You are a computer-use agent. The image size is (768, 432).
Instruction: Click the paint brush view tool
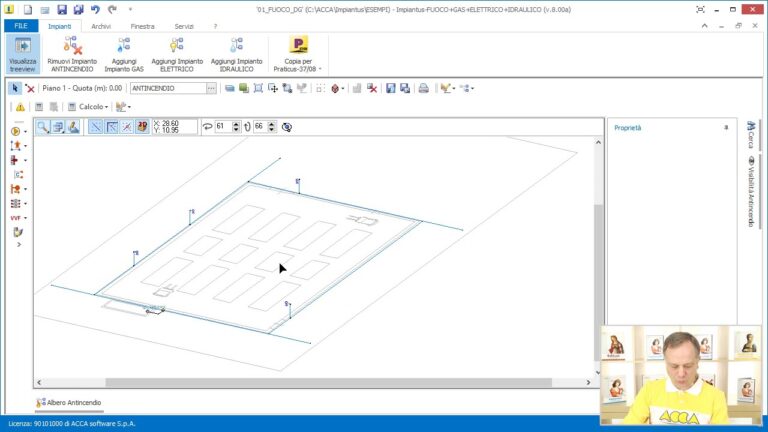(73, 127)
